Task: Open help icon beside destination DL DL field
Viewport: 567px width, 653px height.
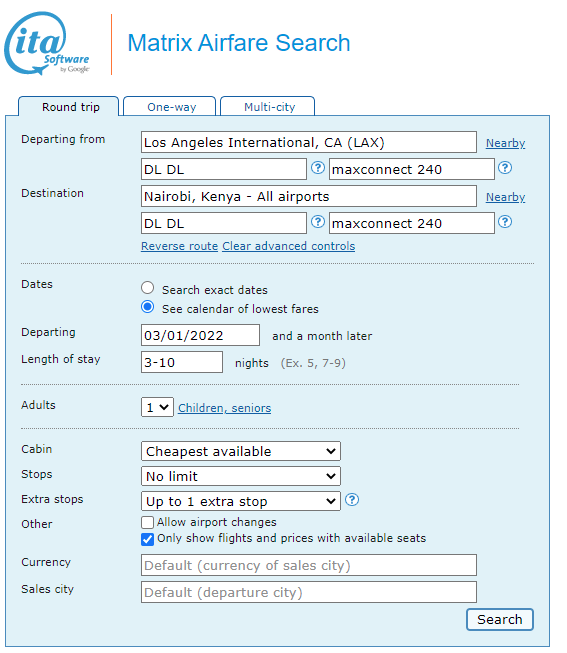Action: pyautogui.click(x=318, y=222)
